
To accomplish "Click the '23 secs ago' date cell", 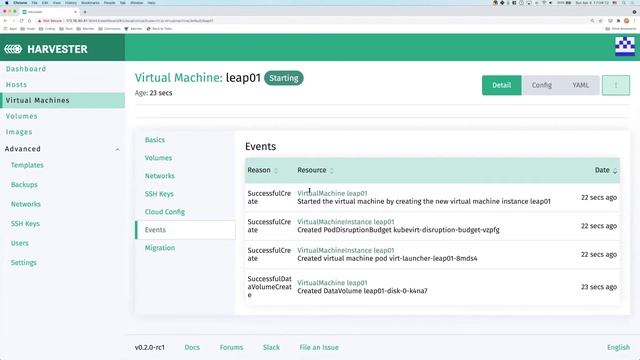I will click(599, 287).
